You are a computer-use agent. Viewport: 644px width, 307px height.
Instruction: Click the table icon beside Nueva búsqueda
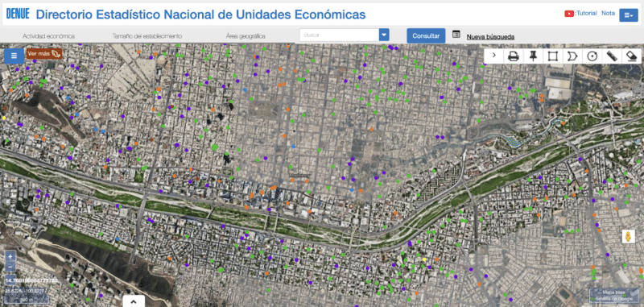[x=456, y=34]
